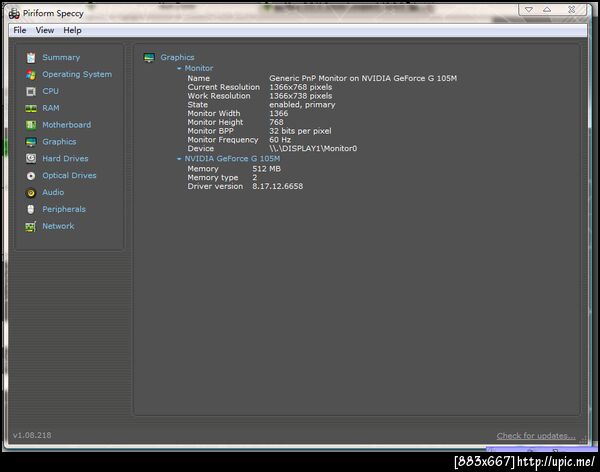The width and height of the screenshot is (600, 472).
Task: Select the '32 bits per pixel' value
Action: tap(300, 131)
